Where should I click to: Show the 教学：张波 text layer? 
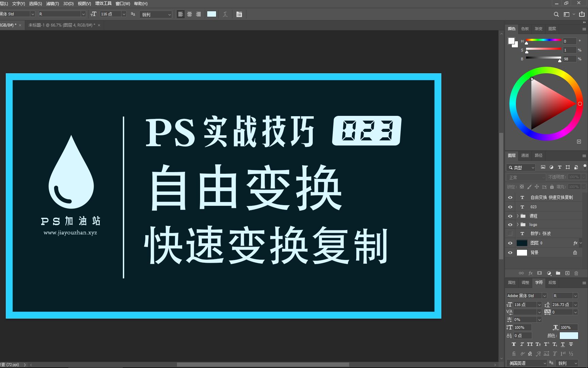(x=510, y=233)
